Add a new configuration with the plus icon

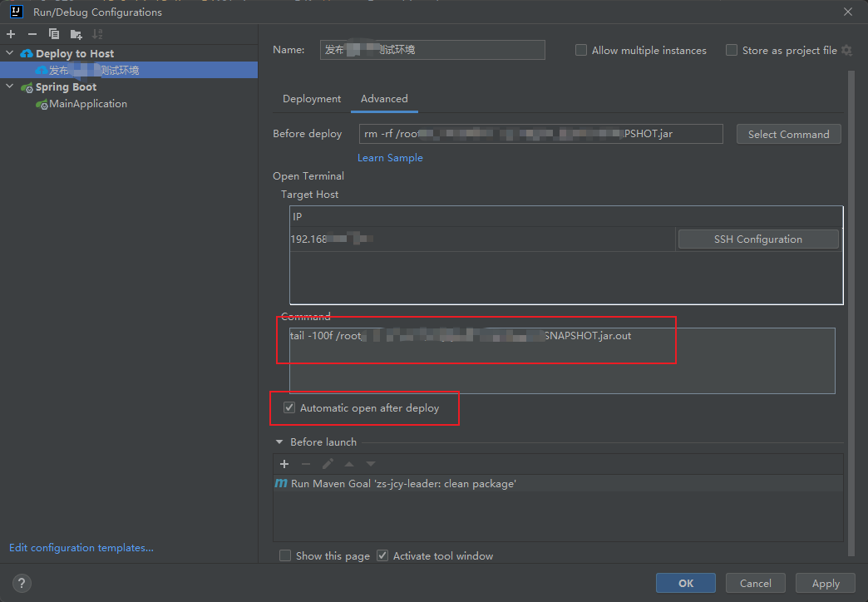11,34
